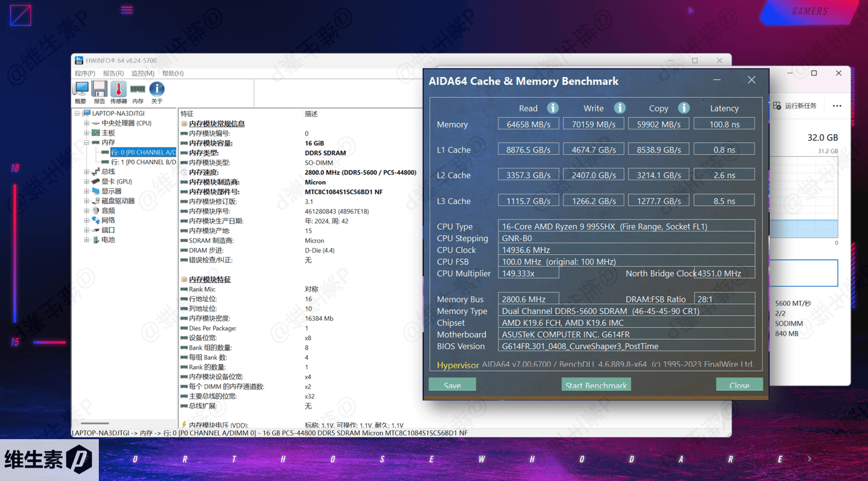
Task: Click the 运行新任务 button in Task Manager
Action: [x=795, y=106]
